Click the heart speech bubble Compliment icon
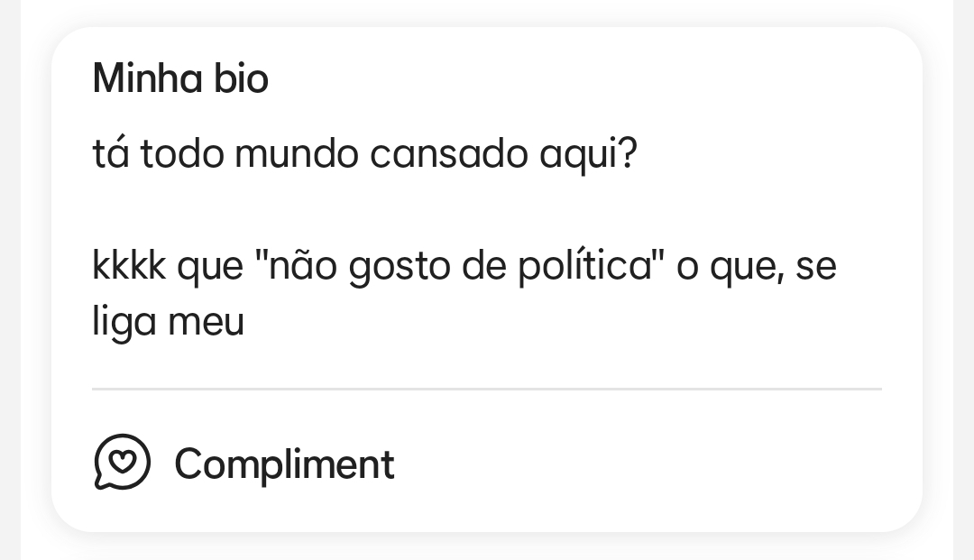The height and width of the screenshot is (560, 974). point(122,463)
